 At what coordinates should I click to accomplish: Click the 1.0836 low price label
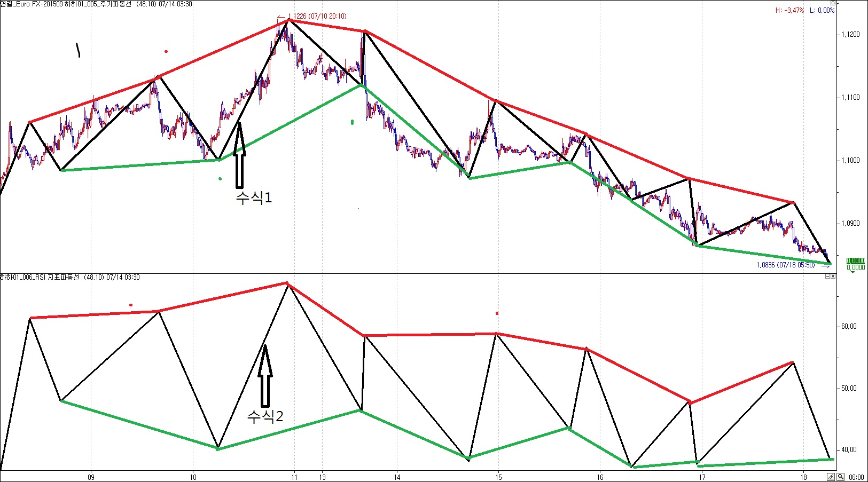(786, 265)
